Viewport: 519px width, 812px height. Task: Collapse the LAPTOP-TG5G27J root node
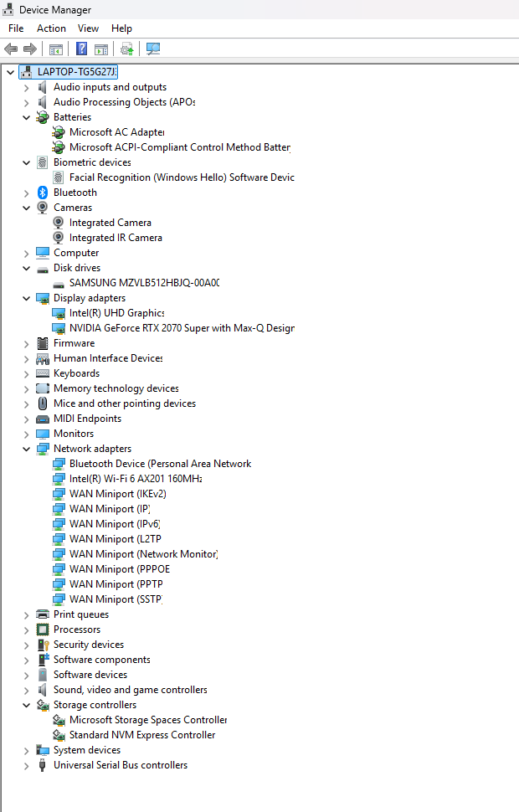coord(10,73)
